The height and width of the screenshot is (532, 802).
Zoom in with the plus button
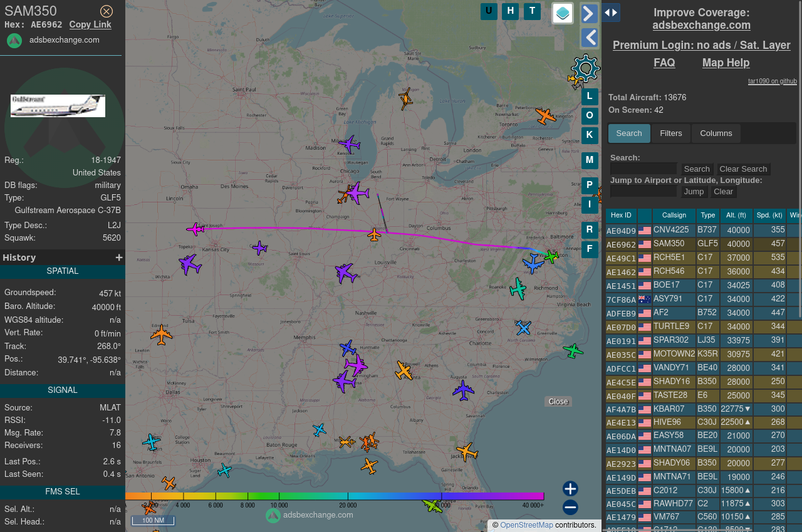570,489
